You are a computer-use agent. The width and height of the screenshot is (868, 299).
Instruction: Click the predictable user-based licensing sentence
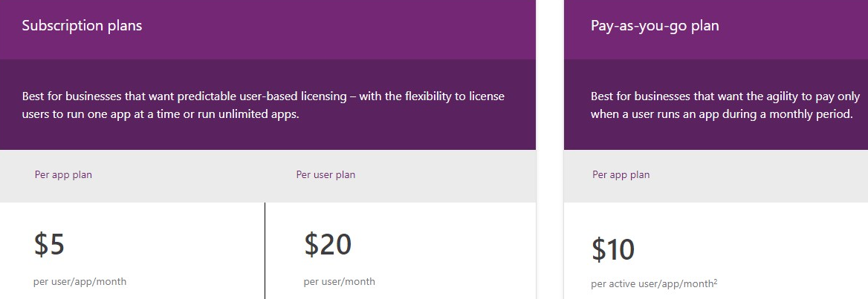point(264,96)
